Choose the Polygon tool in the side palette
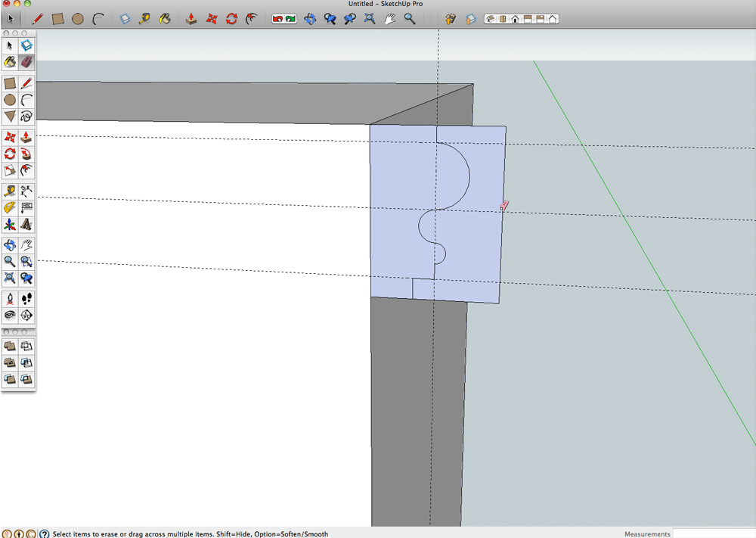756x538 pixels. point(10,117)
